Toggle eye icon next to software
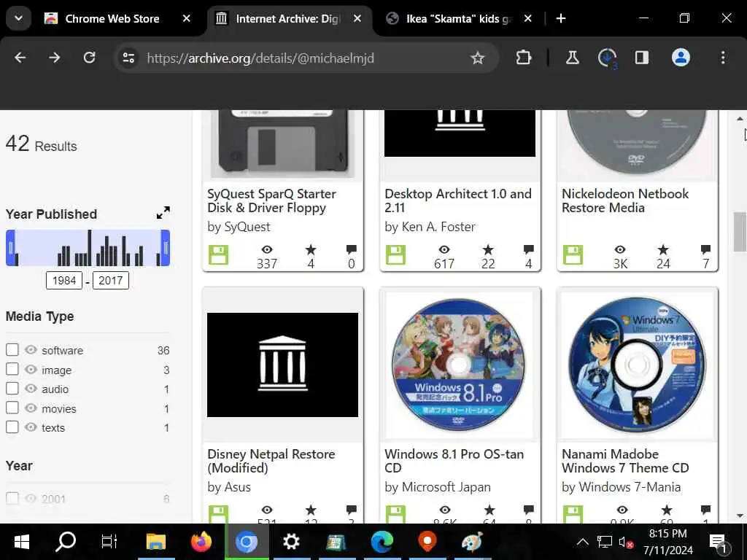This screenshot has height=560, width=747. click(31, 350)
